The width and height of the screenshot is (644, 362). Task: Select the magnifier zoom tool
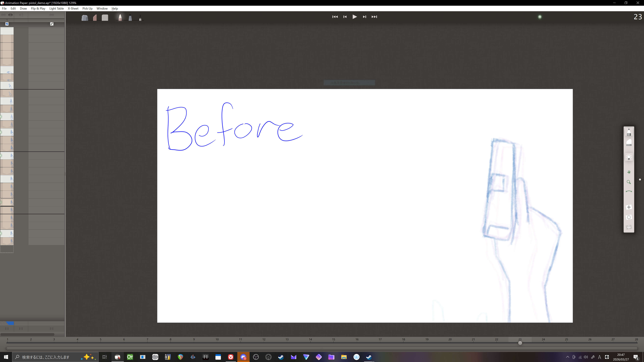(x=629, y=182)
